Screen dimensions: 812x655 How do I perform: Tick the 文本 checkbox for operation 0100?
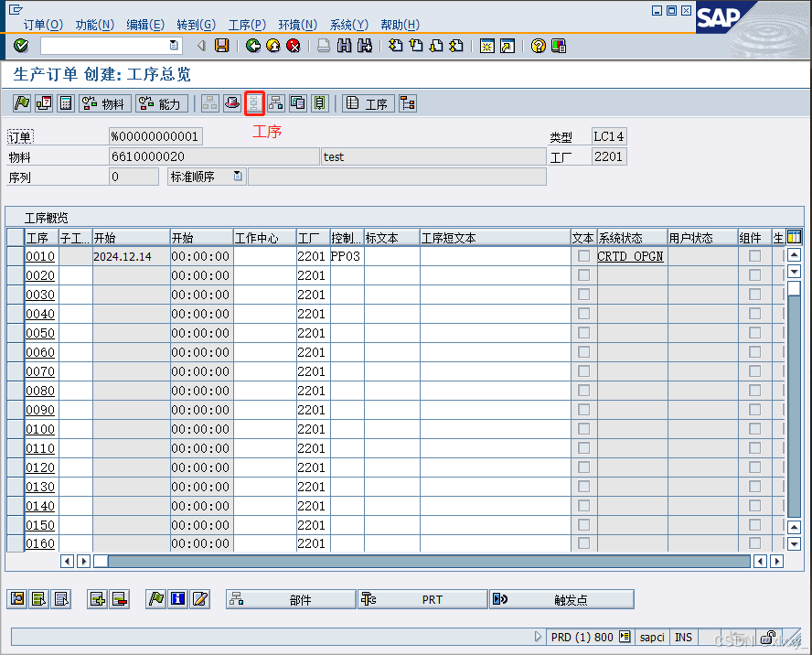(x=583, y=428)
